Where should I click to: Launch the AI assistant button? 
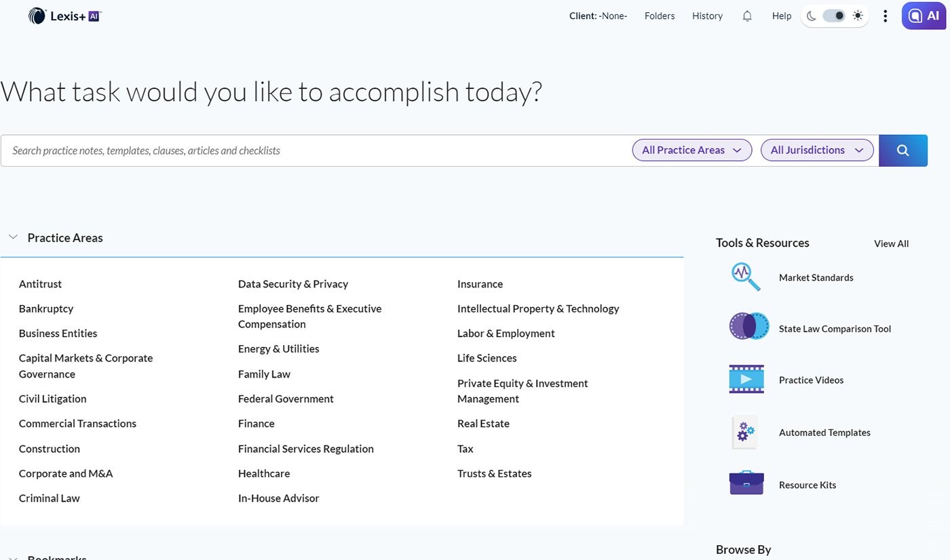click(x=924, y=16)
